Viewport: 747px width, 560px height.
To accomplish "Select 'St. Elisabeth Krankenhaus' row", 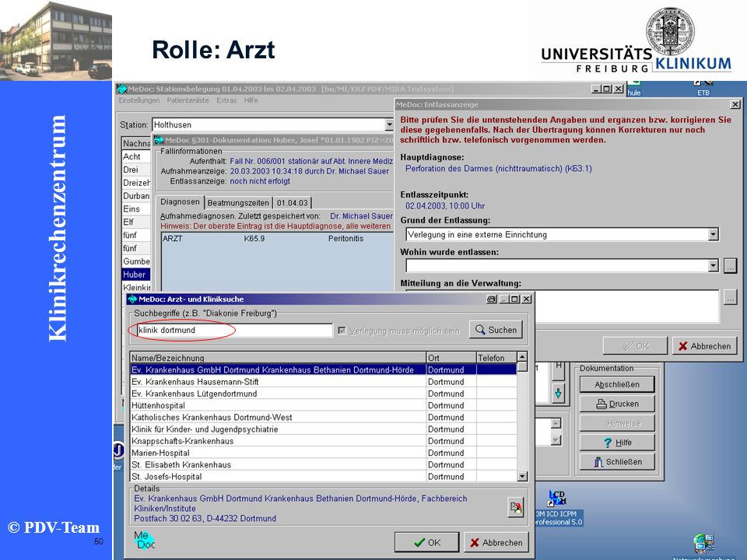I will pyautogui.click(x=324, y=465).
